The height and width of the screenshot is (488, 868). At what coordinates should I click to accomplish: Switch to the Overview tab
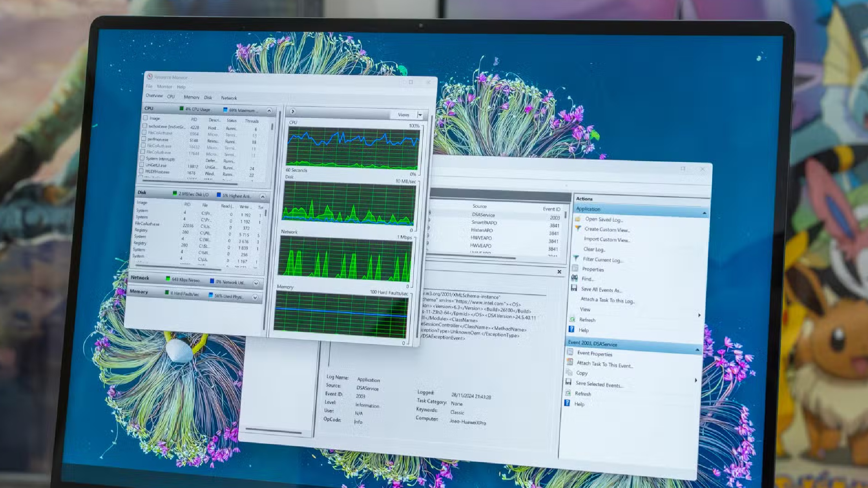pyautogui.click(x=154, y=95)
